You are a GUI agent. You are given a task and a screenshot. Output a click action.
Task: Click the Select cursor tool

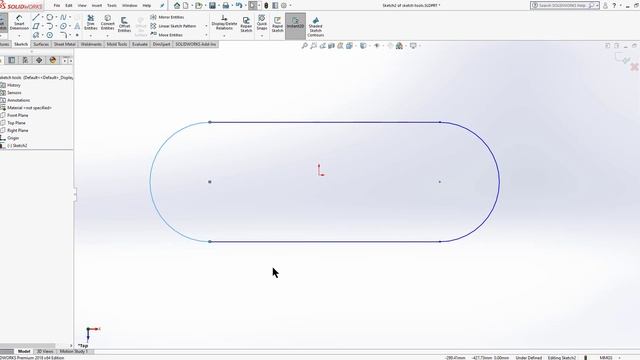(x=253, y=6)
